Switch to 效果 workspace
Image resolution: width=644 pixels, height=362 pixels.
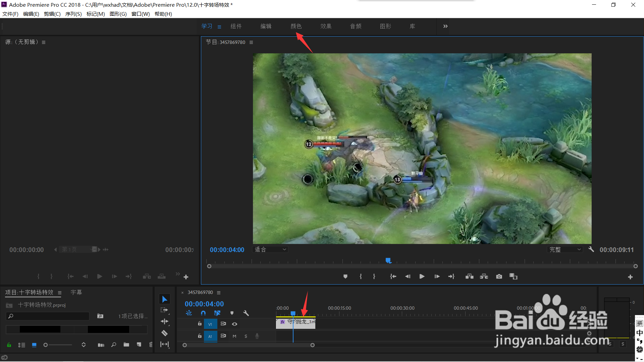[x=326, y=26]
